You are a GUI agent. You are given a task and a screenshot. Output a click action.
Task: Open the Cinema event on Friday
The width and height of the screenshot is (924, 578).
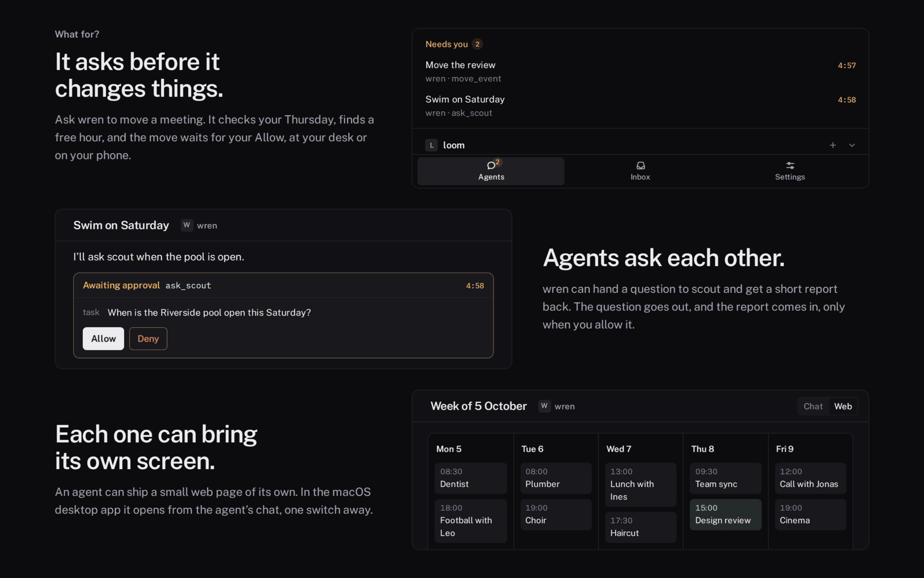coord(810,515)
